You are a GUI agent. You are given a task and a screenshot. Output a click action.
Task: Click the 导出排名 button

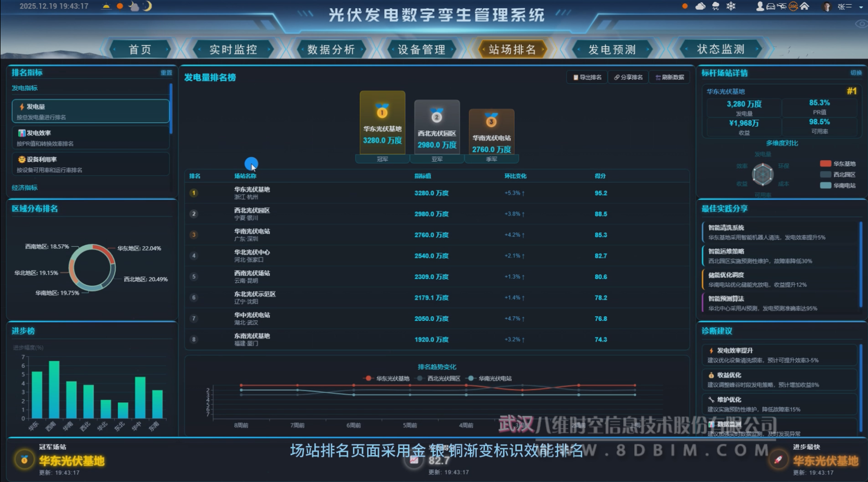pyautogui.click(x=588, y=77)
